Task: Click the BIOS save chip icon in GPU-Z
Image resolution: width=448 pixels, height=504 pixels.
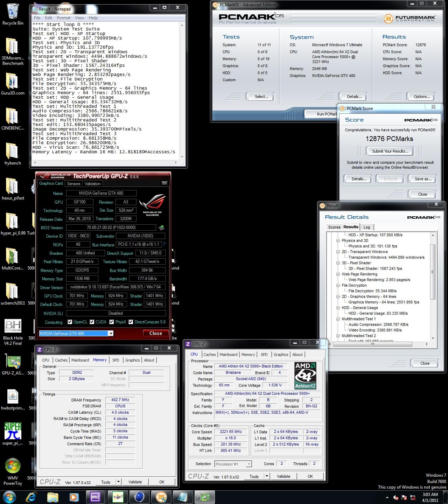Action: [x=161, y=227]
